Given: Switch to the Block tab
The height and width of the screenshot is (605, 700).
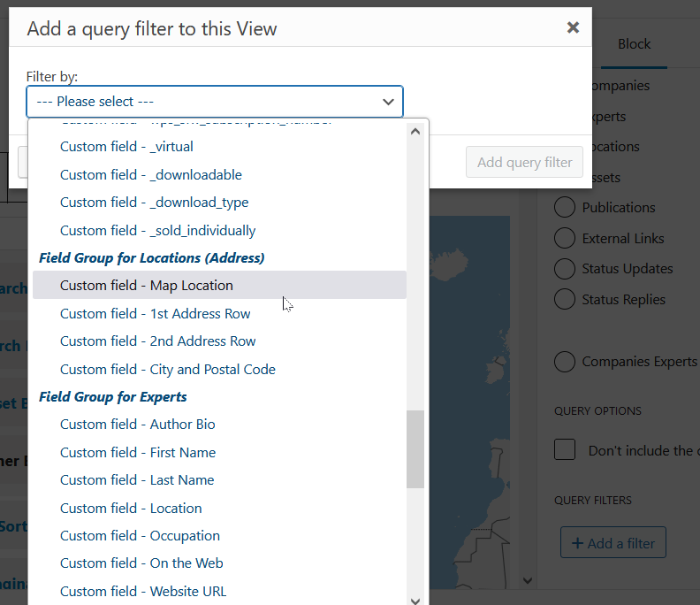Looking at the screenshot, I should (634, 44).
